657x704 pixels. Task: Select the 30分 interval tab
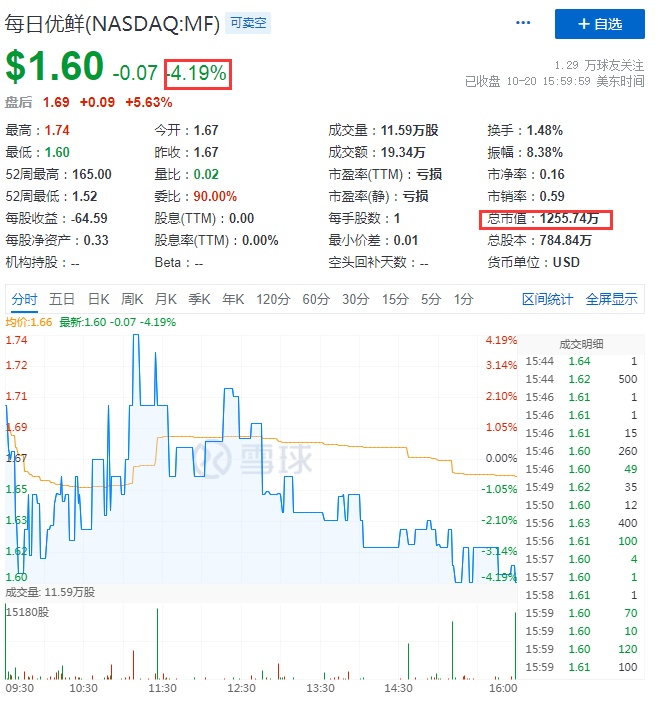click(x=356, y=299)
